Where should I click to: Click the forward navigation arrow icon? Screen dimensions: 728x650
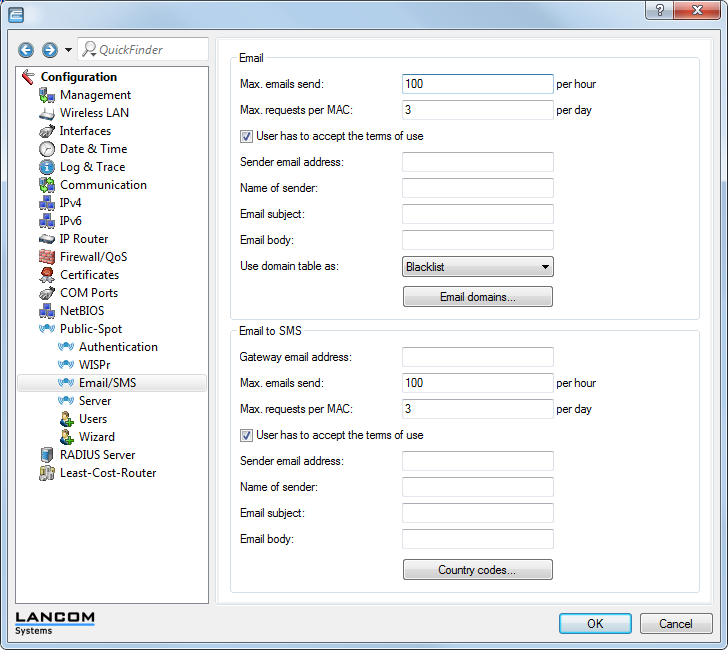coord(49,50)
